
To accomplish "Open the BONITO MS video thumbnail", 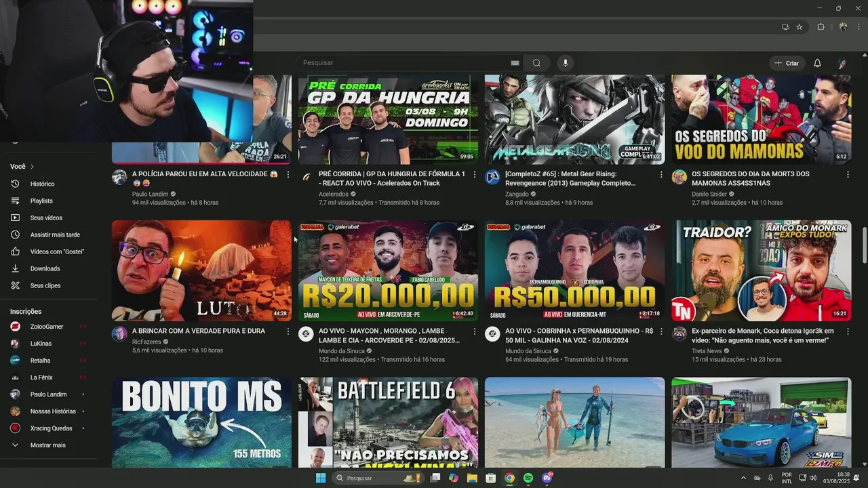I will point(201,422).
